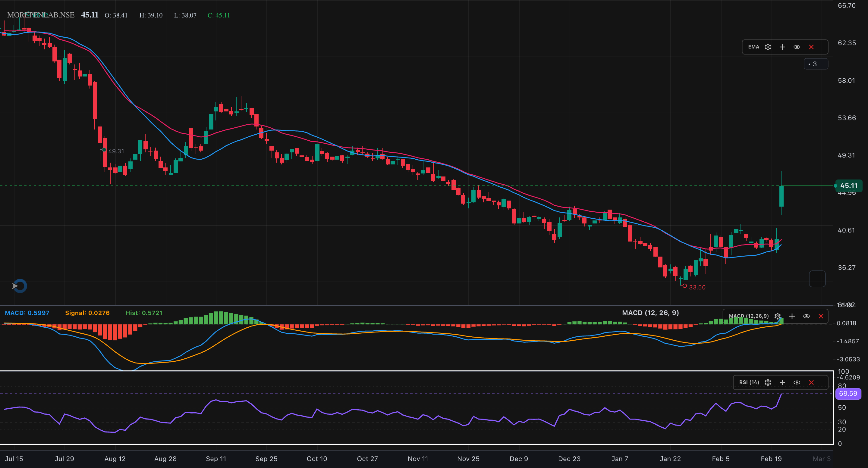Viewport: 868px width, 468px height.
Task: Click the circular replay icon at chart bottom-left
Action: click(x=20, y=286)
